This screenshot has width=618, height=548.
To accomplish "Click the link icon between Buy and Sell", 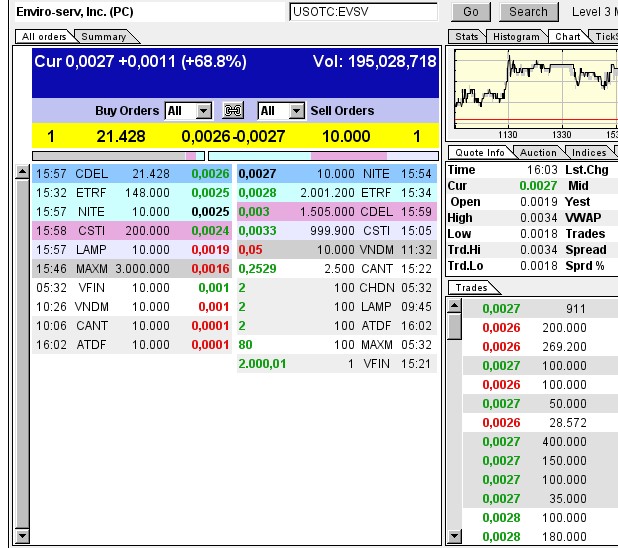I will (x=233, y=111).
